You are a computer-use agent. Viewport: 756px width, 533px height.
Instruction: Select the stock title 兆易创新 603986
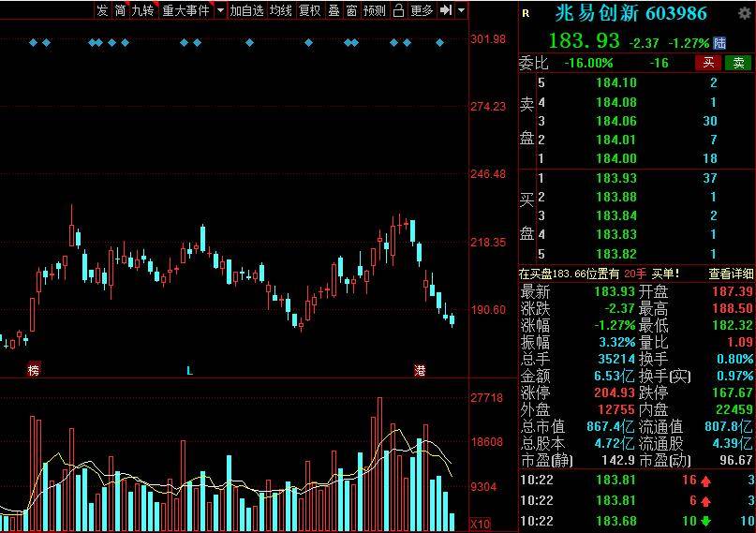click(x=631, y=13)
